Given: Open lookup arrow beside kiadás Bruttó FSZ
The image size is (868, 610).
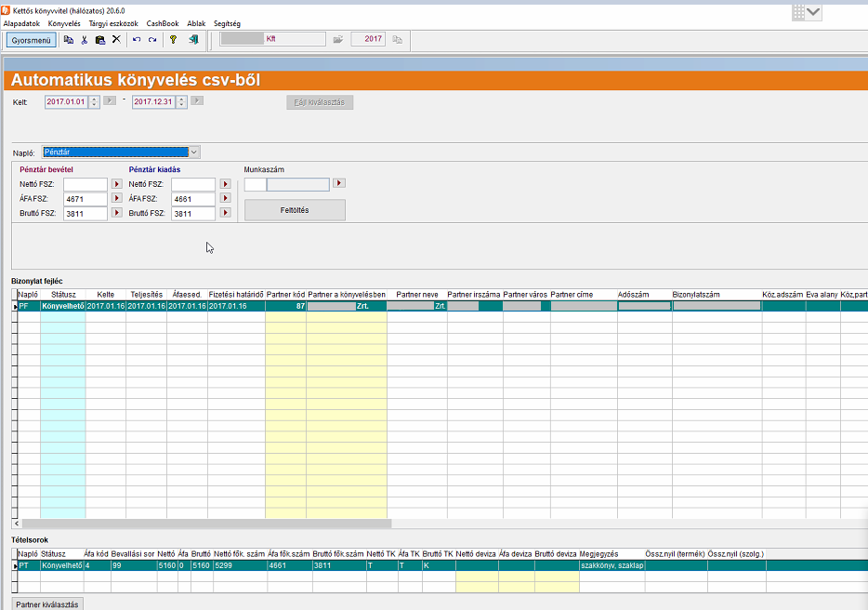Looking at the screenshot, I should 225,213.
